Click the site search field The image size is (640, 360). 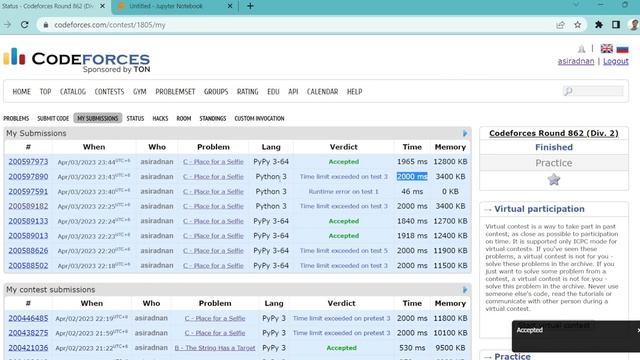[x=593, y=91]
